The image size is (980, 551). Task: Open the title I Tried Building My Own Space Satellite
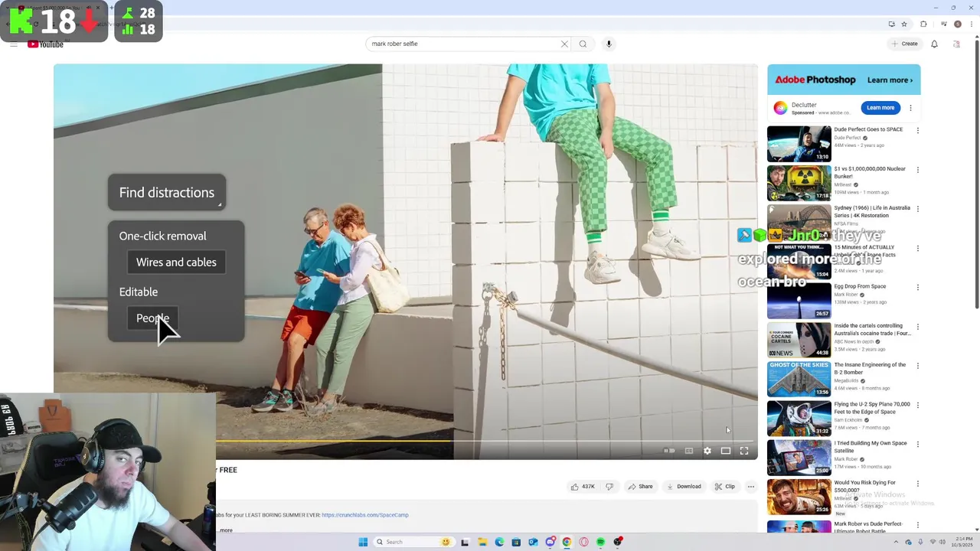click(871, 447)
